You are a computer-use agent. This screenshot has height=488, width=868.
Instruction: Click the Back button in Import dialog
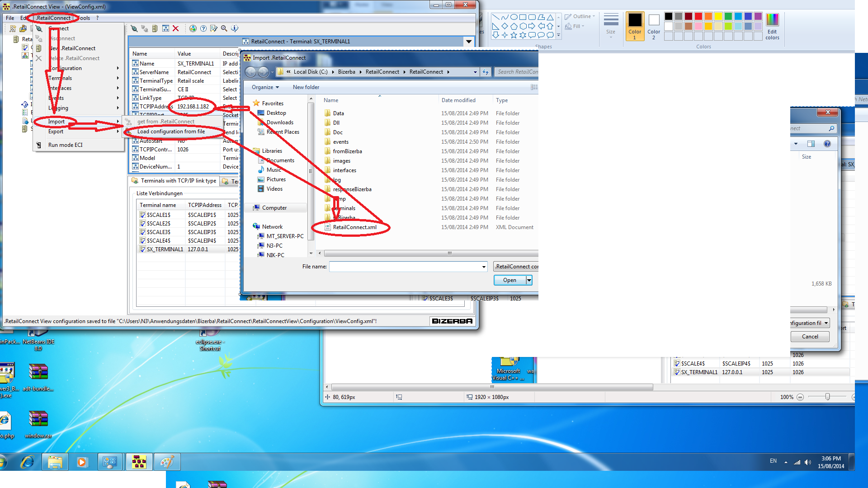pos(250,72)
